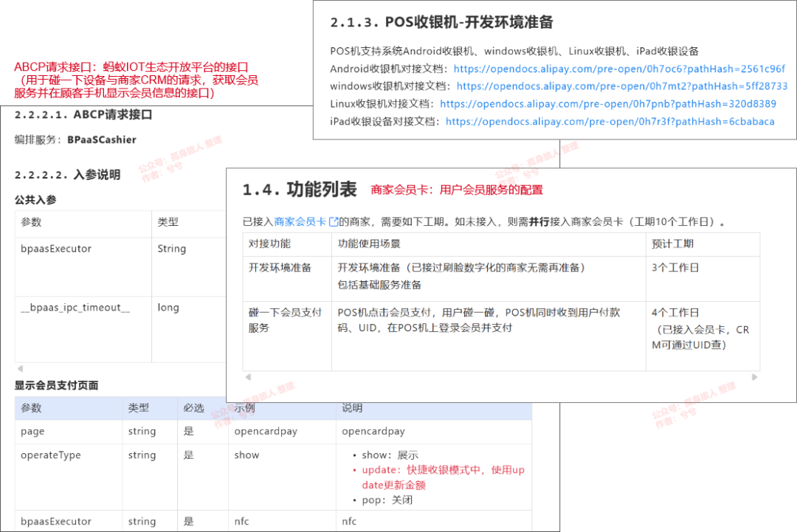Viewport: 797px width, 532px height.
Task: Click the 显示会员支付页面 subheading
Action: pyautogui.click(x=56, y=385)
